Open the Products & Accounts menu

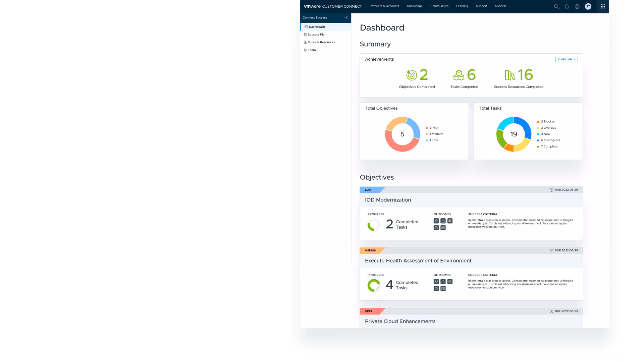coord(384,6)
